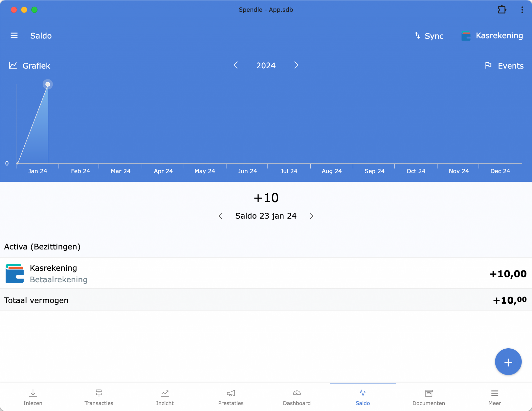Viewport: 532px width, 411px height.
Task: Open the Dashboard tab
Action: tap(297, 397)
